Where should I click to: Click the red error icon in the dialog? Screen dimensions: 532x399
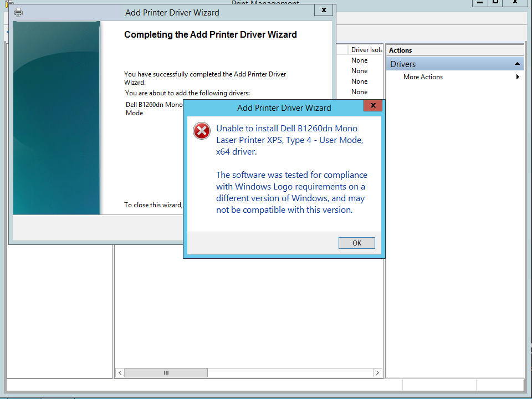tap(202, 131)
